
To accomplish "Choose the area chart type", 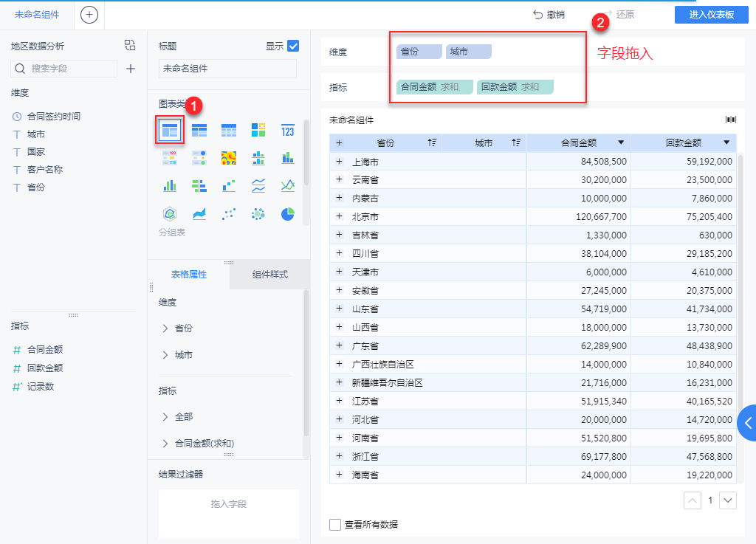I will click(x=199, y=213).
